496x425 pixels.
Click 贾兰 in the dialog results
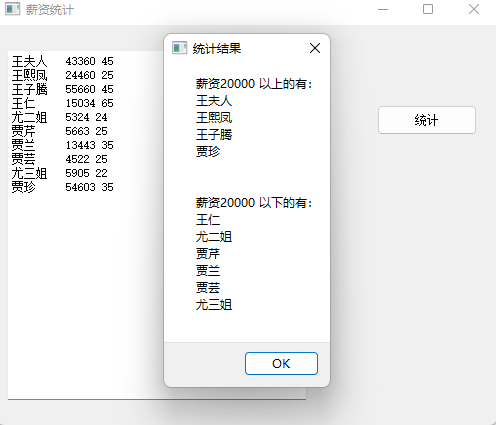coord(208,271)
